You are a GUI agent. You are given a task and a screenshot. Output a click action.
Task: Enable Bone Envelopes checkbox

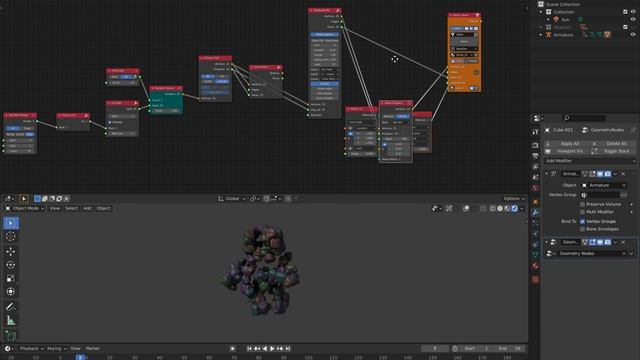click(x=582, y=229)
